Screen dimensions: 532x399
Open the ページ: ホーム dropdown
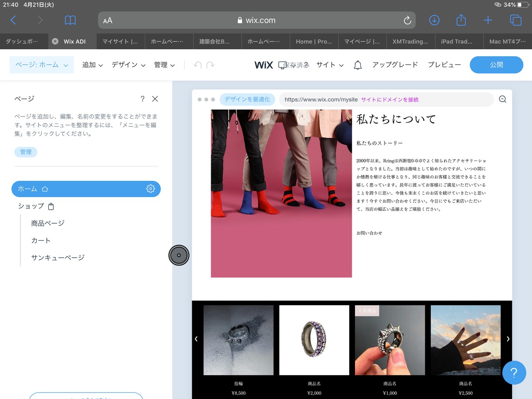pos(41,65)
